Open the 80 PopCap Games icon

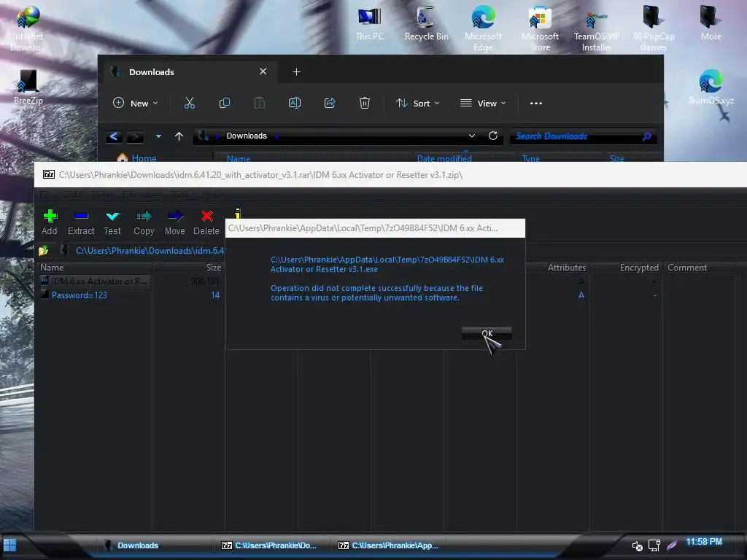pyautogui.click(x=654, y=28)
